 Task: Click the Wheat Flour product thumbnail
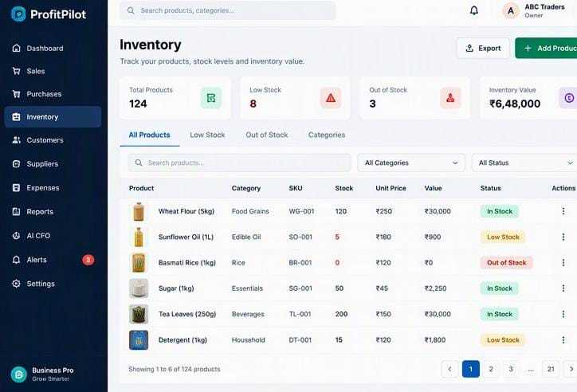[139, 211]
